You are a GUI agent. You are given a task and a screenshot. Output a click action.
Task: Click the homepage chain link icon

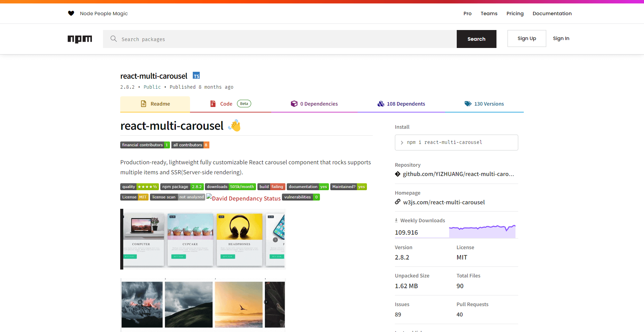pyautogui.click(x=398, y=202)
